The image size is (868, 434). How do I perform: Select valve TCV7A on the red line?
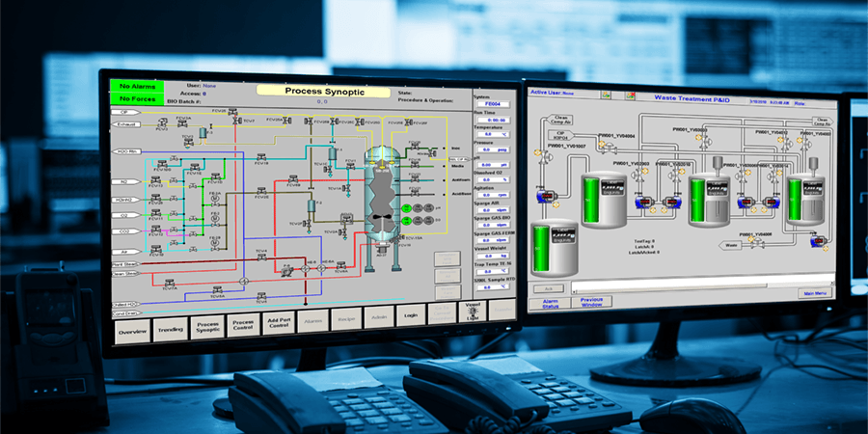click(x=170, y=283)
